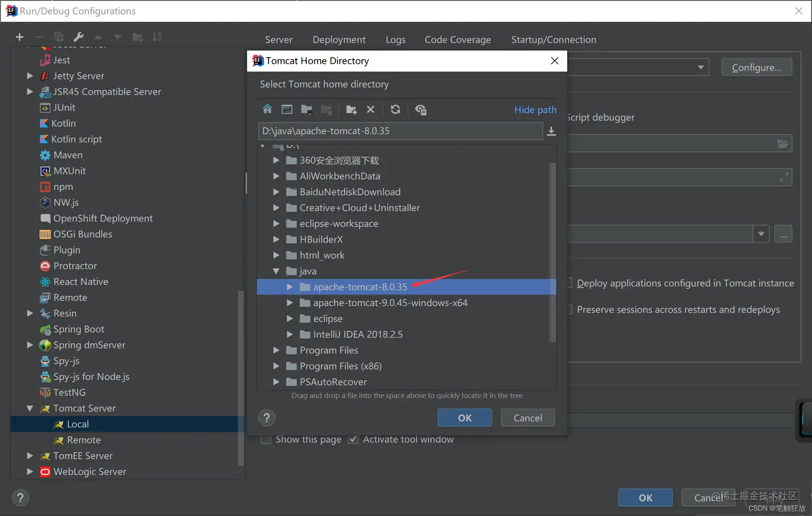Click the Edit Templates wrench icon
This screenshot has width=812, height=516.
click(78, 37)
